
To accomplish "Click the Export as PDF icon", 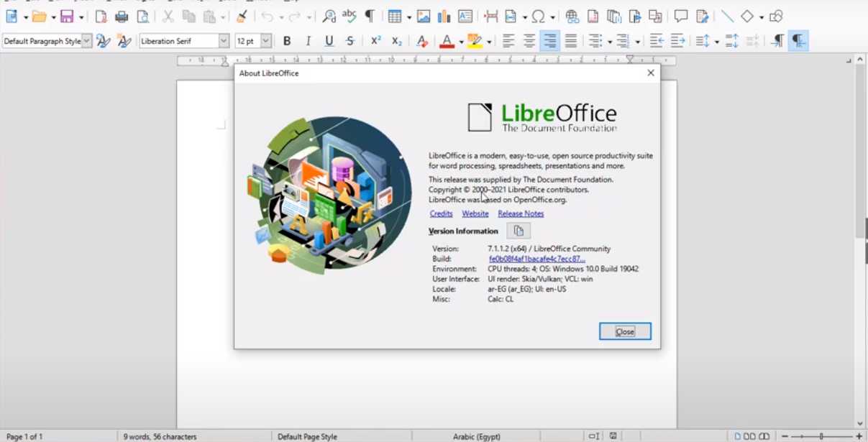I will [101, 16].
